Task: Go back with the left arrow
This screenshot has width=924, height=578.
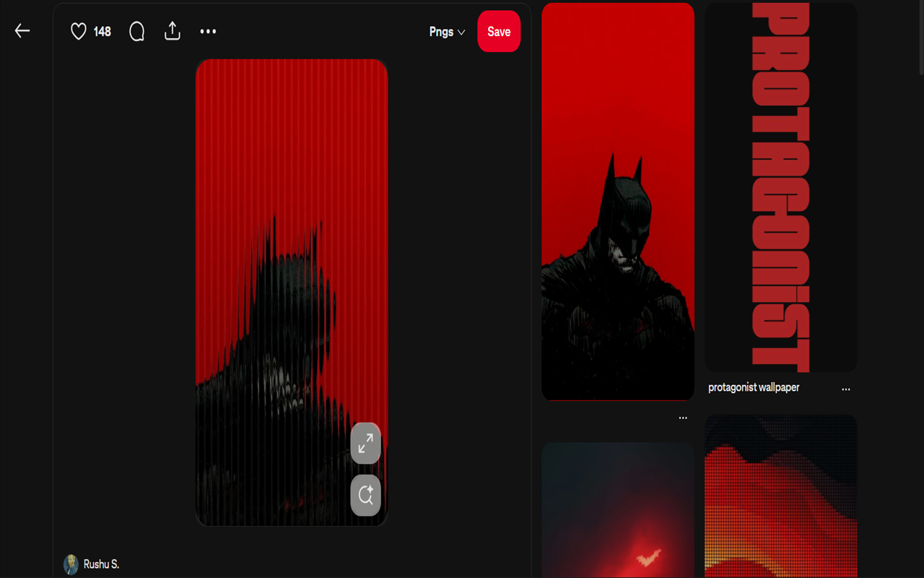Action: [x=22, y=31]
